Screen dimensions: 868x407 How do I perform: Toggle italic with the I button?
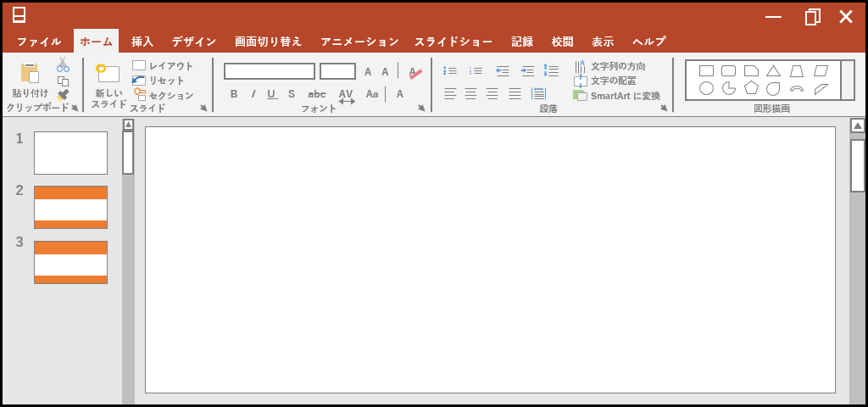click(253, 94)
